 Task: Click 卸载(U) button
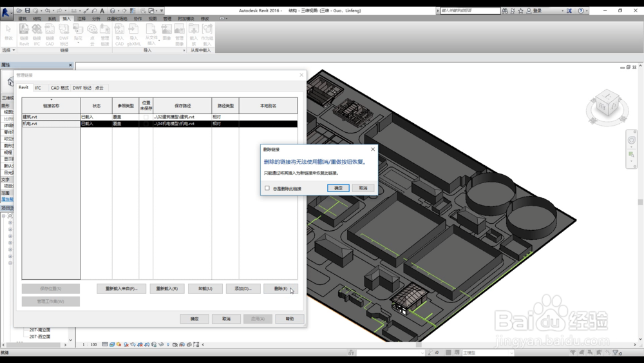[205, 289]
